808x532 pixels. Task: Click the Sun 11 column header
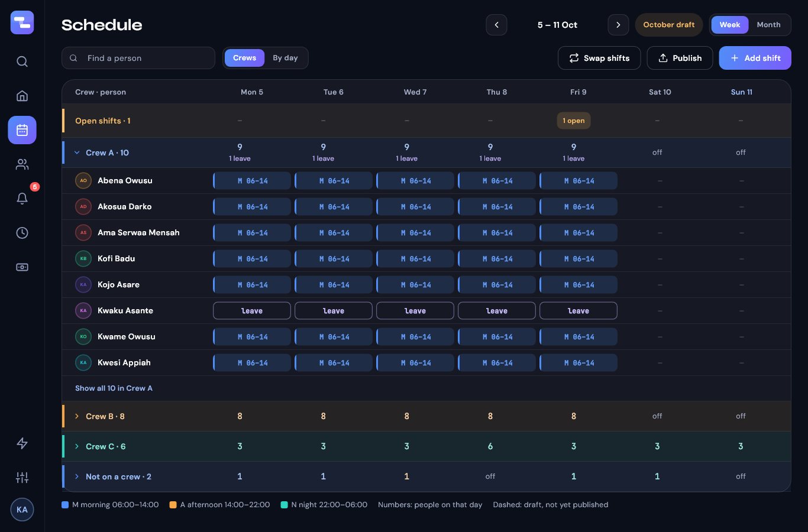coord(741,92)
